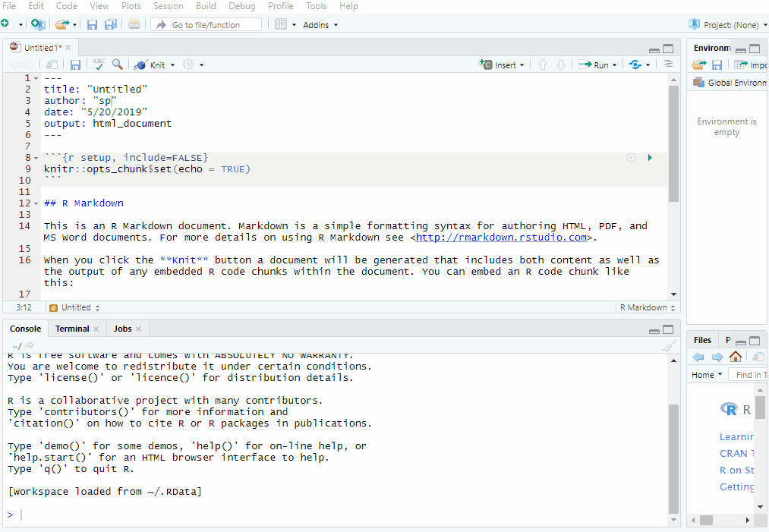Collapse the YAML header fold arrow on line 1
This screenshot has width=769, height=532.
point(36,78)
